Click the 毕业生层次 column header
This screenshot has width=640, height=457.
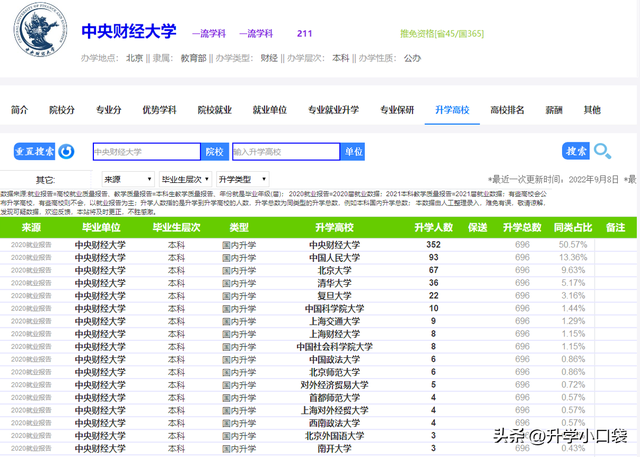177,228
